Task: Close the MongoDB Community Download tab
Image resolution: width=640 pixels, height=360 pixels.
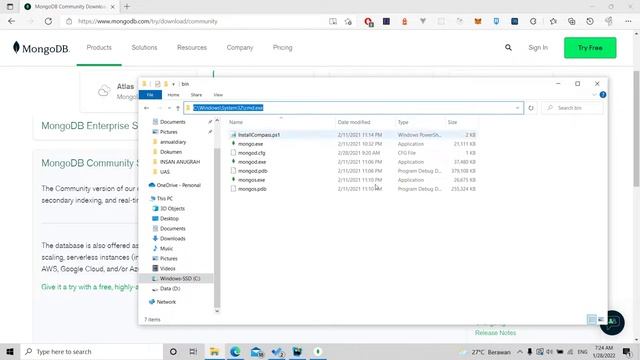Action: (x=113, y=7)
